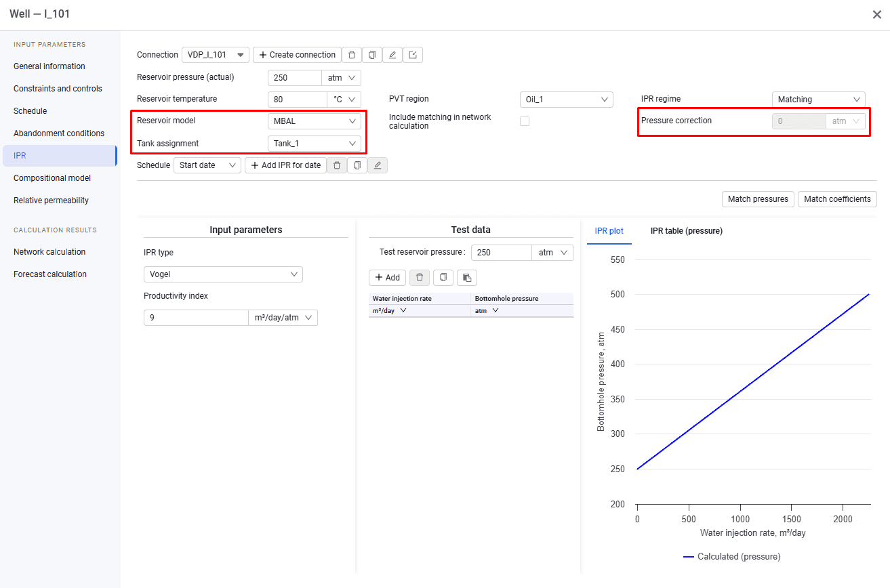Delete the selected connection with trash icon
Viewport: 890px width, 588px height.
tap(351, 55)
